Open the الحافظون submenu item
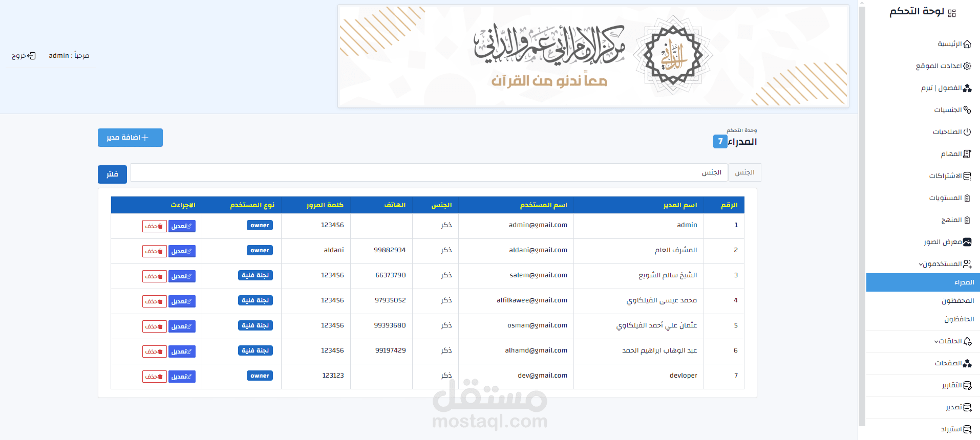Screen dimensions: 980x440 923,319
